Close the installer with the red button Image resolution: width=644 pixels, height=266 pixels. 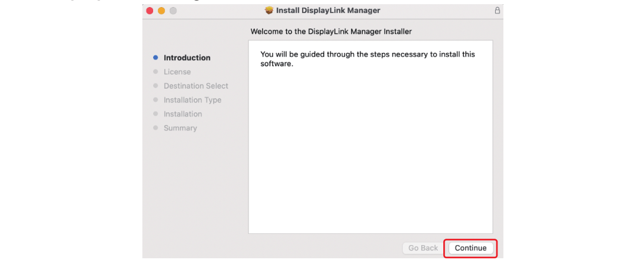150,11
